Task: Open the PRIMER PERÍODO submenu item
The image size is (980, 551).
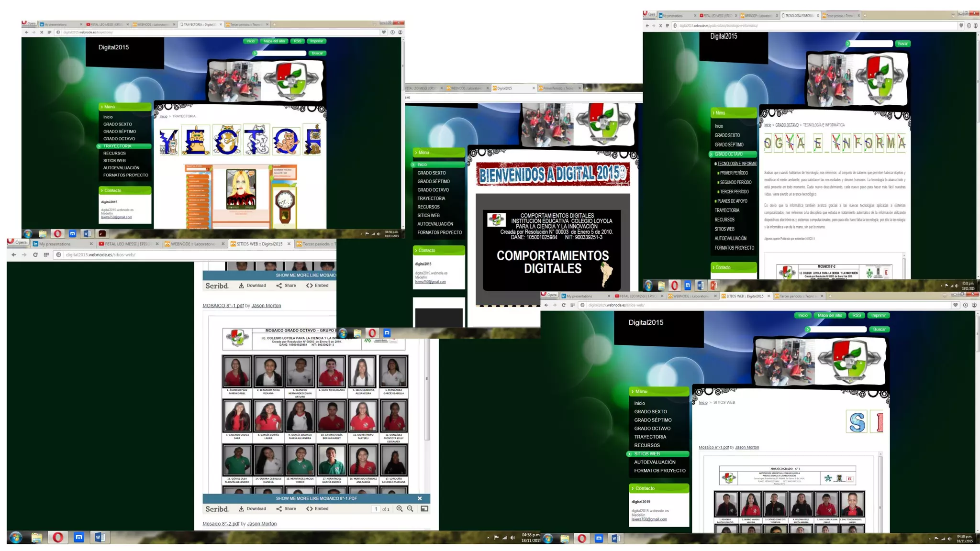Action: click(734, 173)
